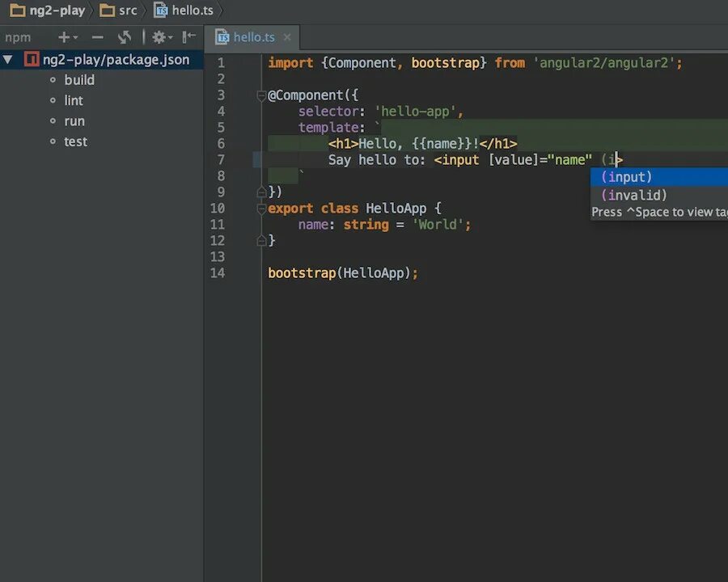Image resolution: width=728 pixels, height=582 pixels.
Task: Hide the npm tool window
Action: click(x=188, y=36)
